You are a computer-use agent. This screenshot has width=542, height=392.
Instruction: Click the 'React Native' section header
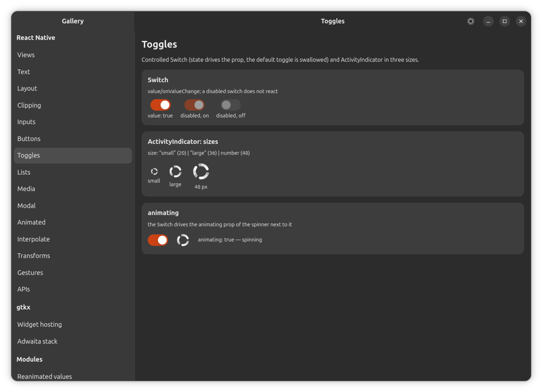pyautogui.click(x=36, y=37)
